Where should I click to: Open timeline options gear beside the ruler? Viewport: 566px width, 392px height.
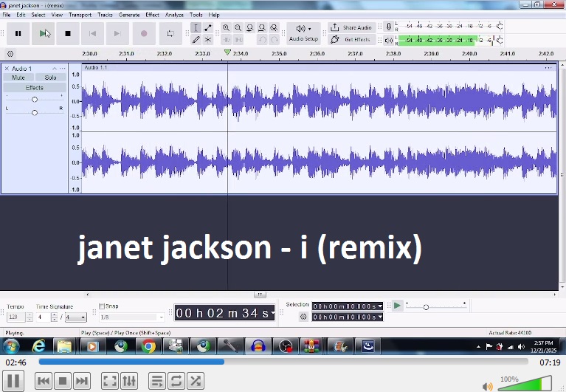(x=10, y=54)
